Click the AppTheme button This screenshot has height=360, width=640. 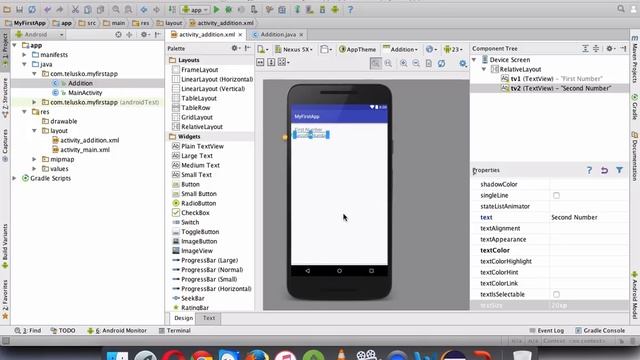tap(357, 49)
